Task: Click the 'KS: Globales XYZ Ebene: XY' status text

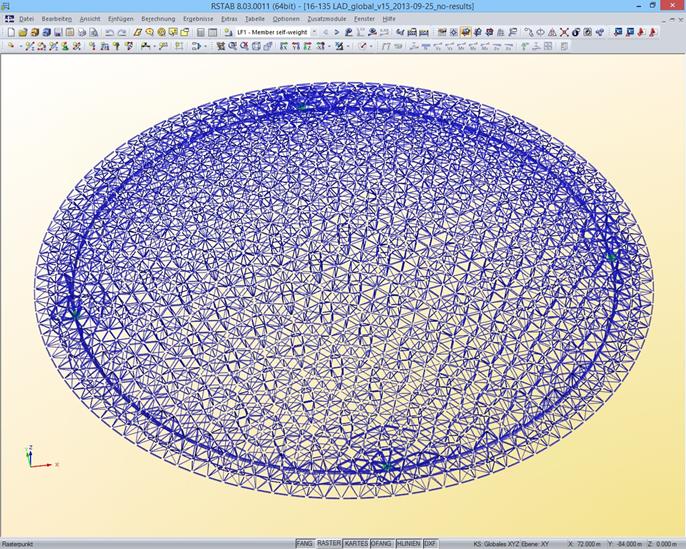Action: [x=511, y=544]
